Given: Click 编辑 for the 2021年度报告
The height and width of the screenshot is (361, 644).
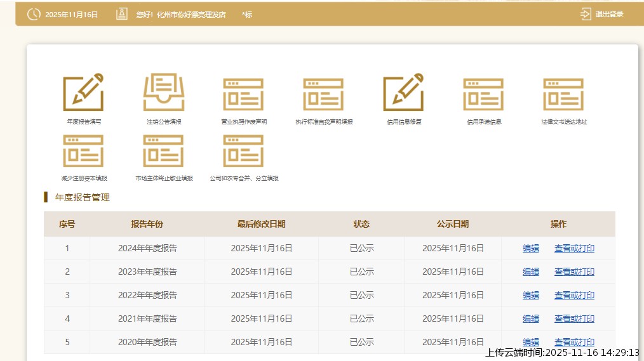Looking at the screenshot, I should pos(530,319).
